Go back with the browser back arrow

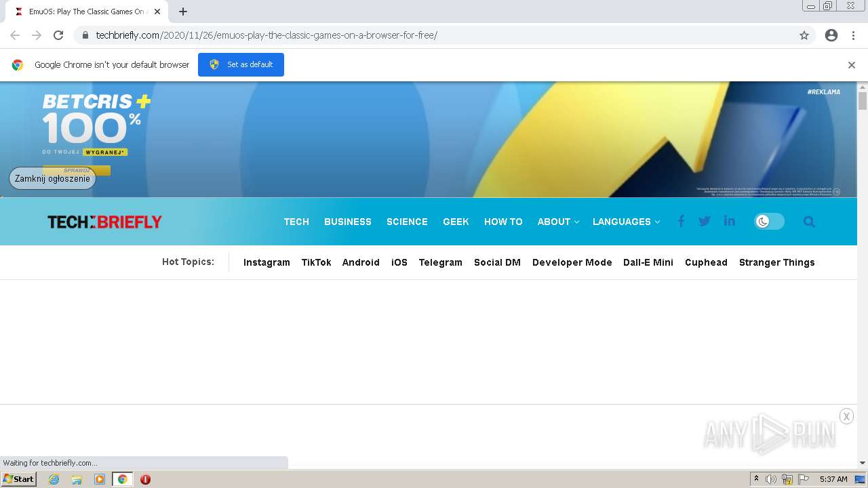[15, 35]
